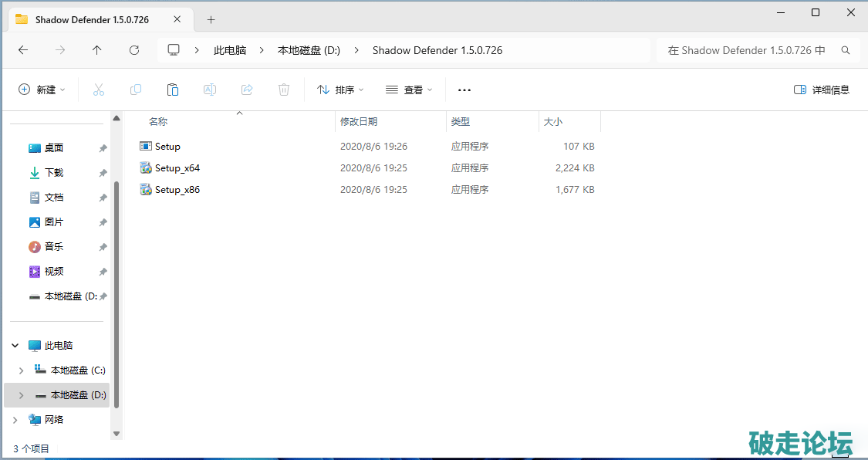
Task: Click the Rename icon in toolbar
Action: point(210,90)
